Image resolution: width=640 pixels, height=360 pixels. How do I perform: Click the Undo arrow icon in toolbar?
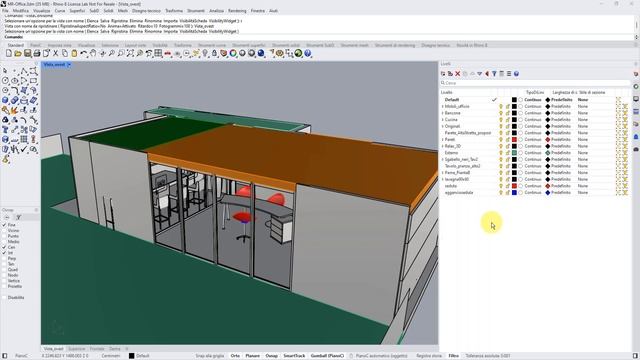[84, 53]
